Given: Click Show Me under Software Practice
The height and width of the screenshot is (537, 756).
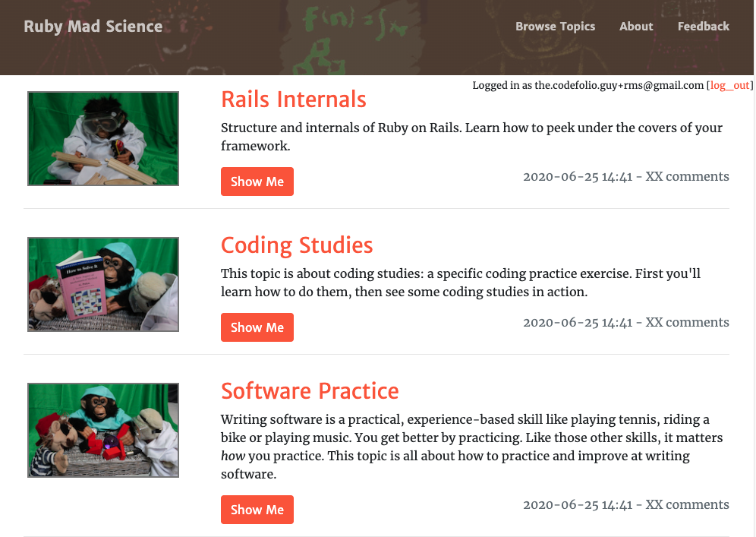Looking at the screenshot, I should (x=257, y=510).
